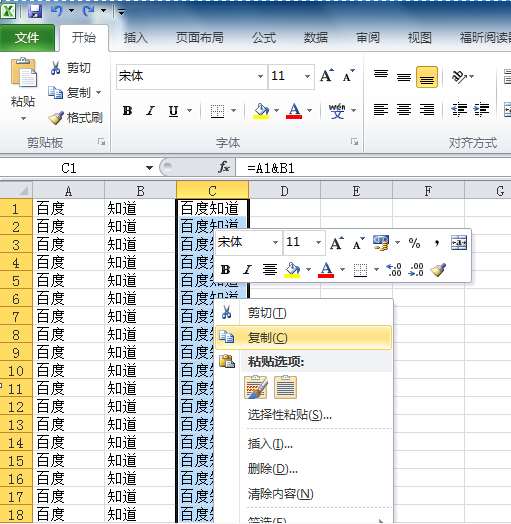The height and width of the screenshot is (524, 511).
Task: Expand the Name Box dropdown arrow
Action: [x=149, y=167]
